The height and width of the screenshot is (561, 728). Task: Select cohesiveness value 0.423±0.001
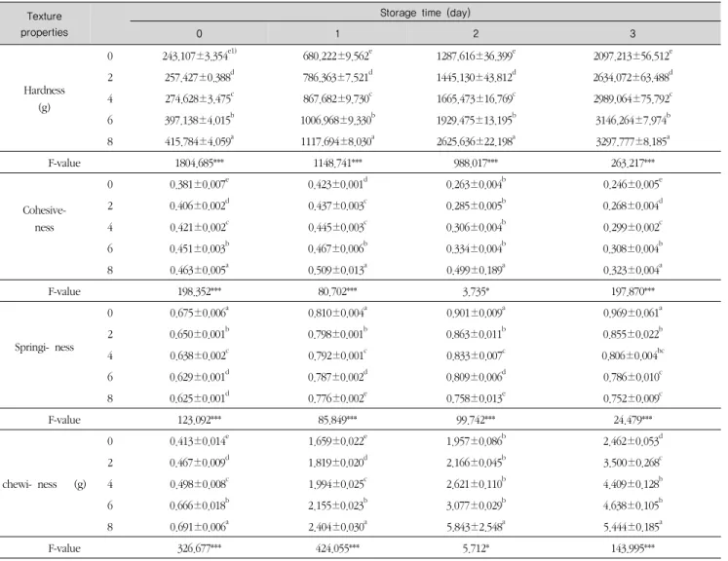337,184
